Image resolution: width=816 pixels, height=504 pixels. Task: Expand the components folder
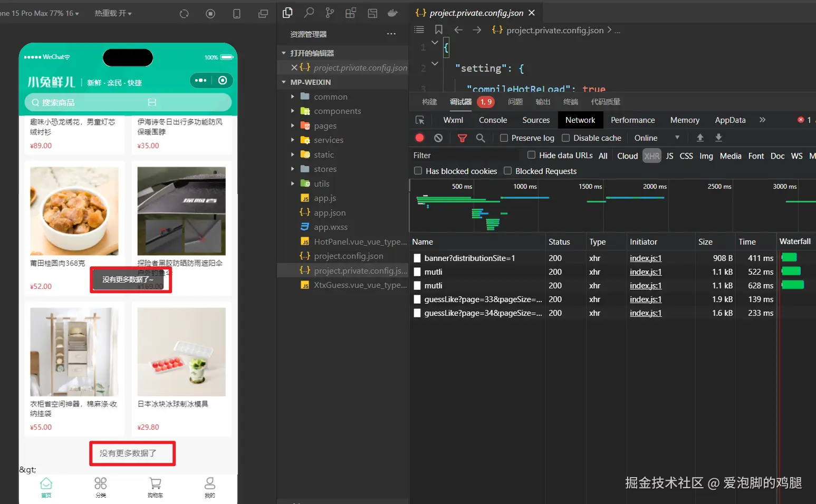coord(293,111)
